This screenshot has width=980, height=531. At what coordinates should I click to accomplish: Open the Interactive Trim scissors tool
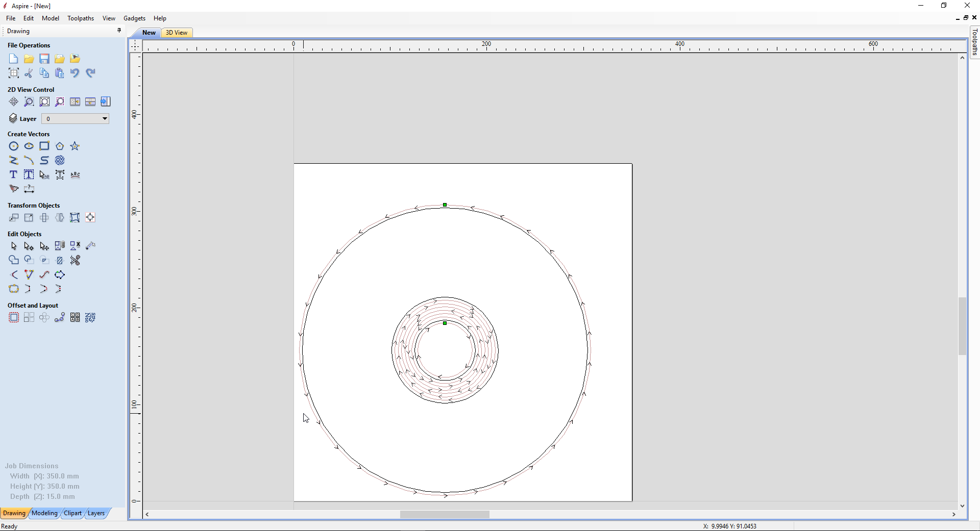75,260
